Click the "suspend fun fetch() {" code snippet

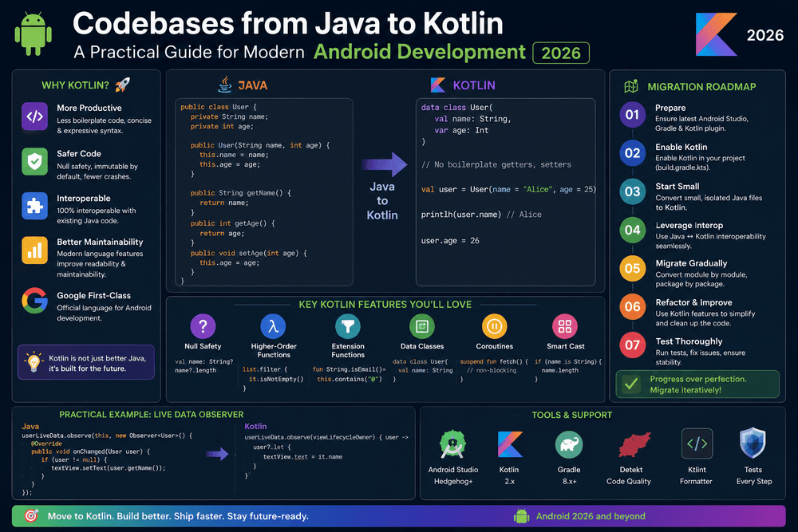494,361
